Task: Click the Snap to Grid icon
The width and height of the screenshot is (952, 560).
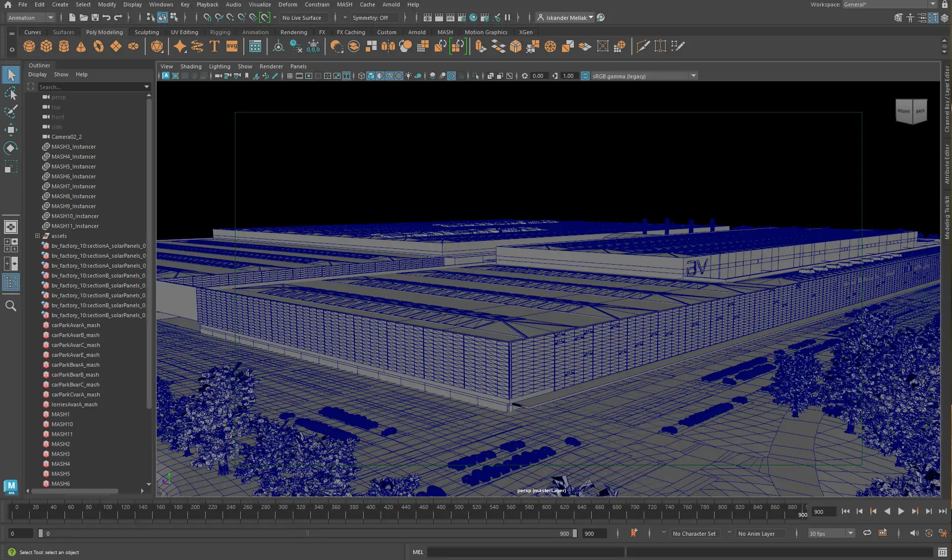Action: tap(208, 18)
